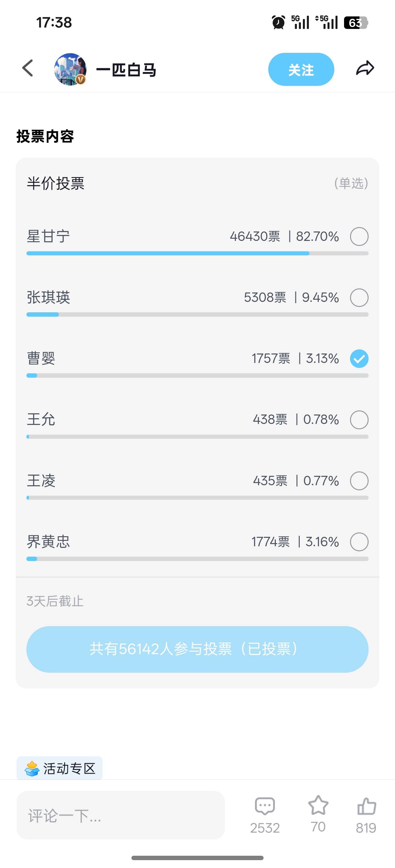
Task: Tap the battery indicator icon
Action: pos(356,23)
